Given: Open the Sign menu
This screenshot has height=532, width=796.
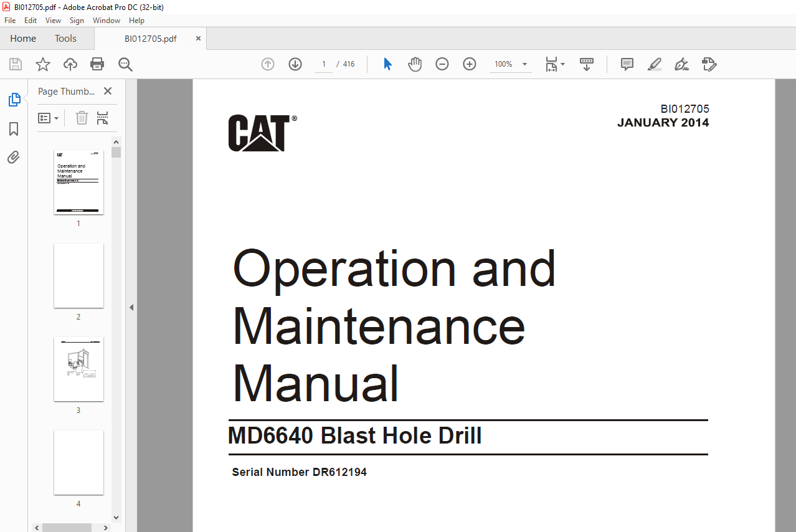Looking at the screenshot, I should [x=77, y=21].
